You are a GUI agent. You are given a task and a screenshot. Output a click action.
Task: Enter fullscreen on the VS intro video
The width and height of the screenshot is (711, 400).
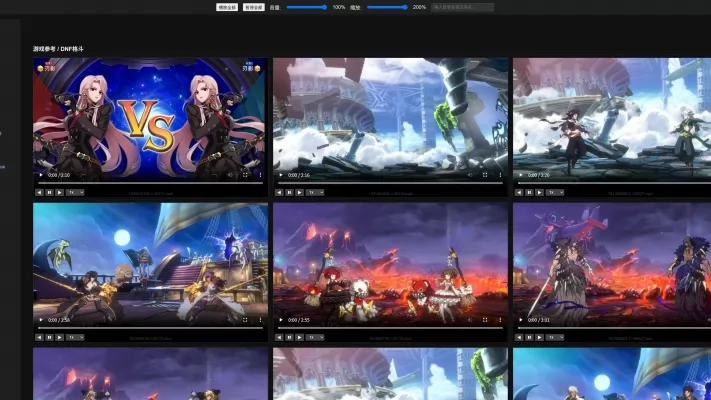[245, 175]
